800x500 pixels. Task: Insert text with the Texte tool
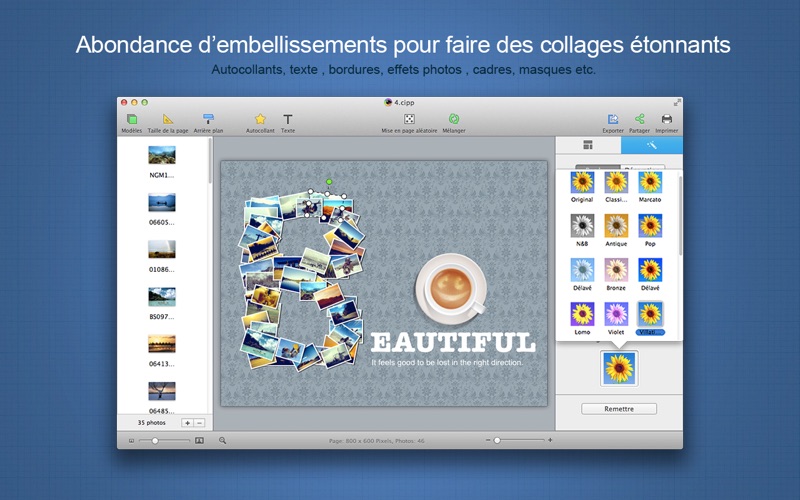(288, 123)
